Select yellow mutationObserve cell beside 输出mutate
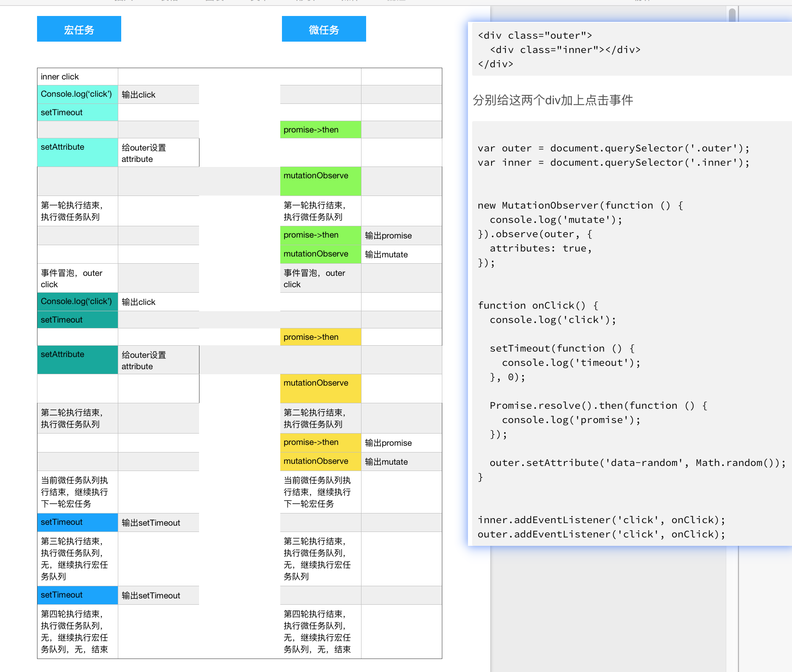The width and height of the screenshot is (792, 672). click(321, 461)
